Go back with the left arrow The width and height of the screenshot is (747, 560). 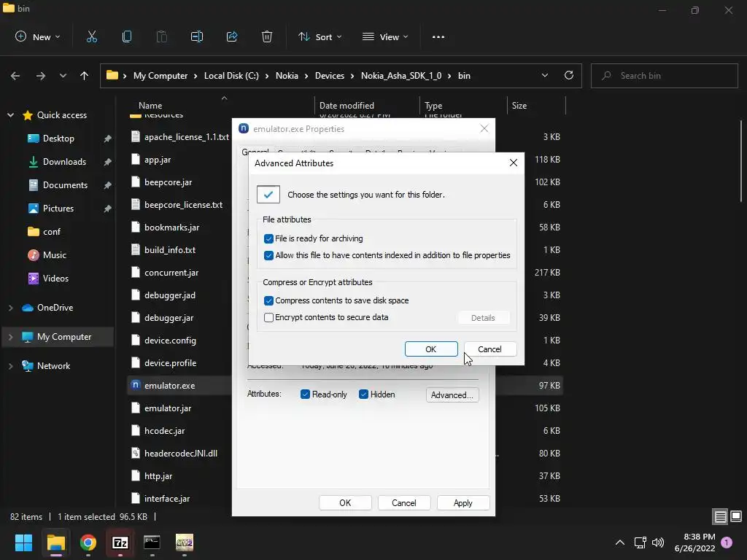[15, 76]
